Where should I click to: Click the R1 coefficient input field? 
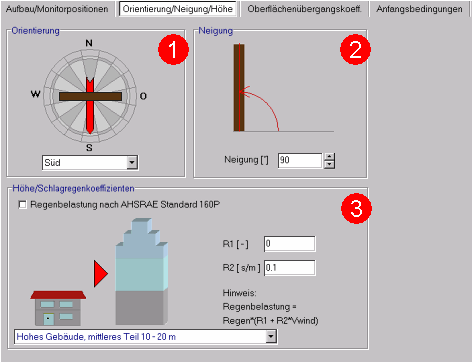(x=289, y=244)
